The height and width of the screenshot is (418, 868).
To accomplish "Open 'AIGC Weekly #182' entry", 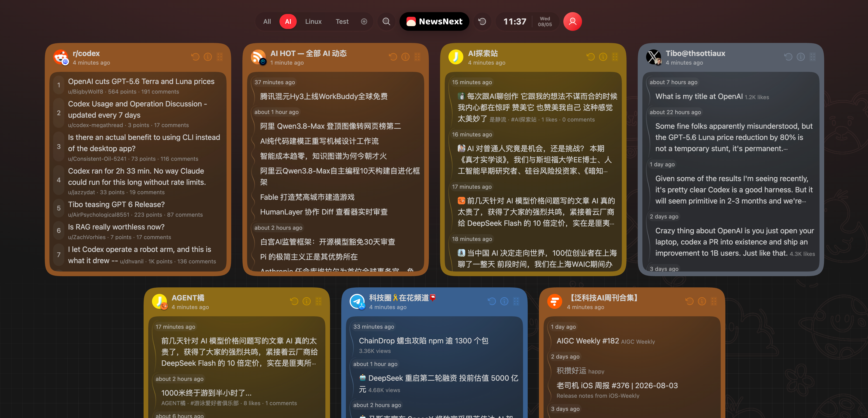I will pyautogui.click(x=588, y=341).
